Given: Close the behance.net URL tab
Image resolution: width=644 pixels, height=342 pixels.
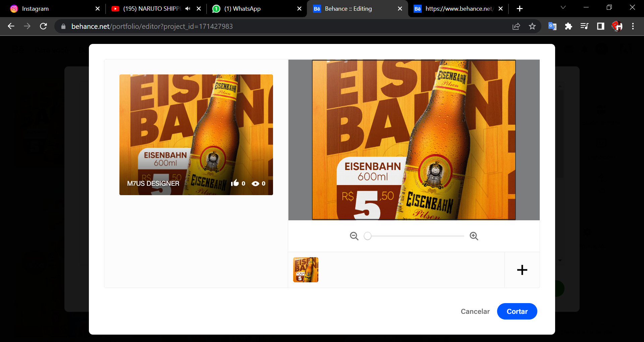Looking at the screenshot, I should tap(500, 9).
